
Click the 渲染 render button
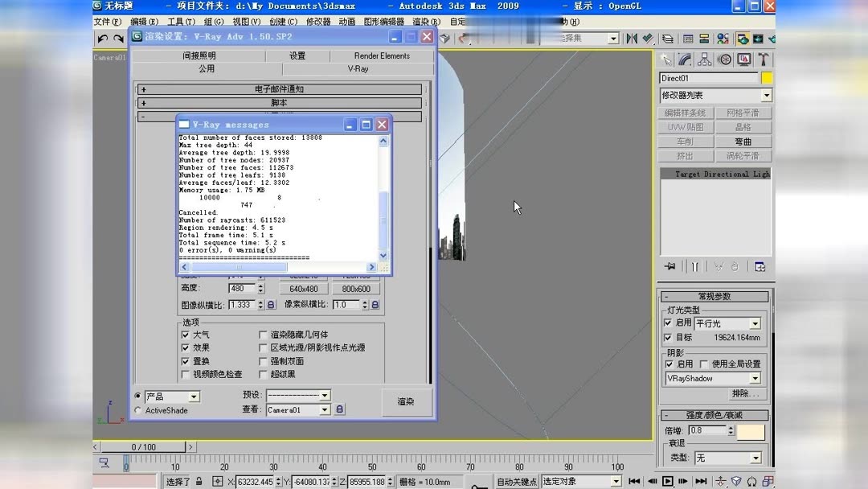click(x=406, y=401)
